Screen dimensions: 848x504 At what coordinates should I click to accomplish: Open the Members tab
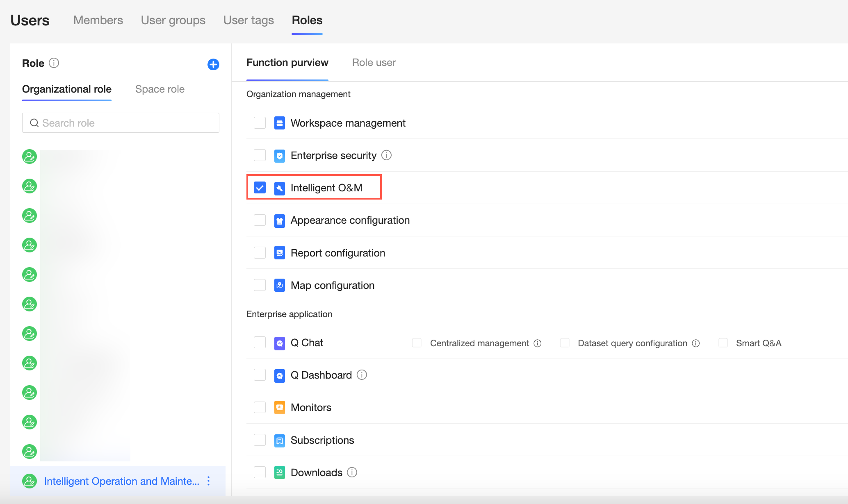[x=98, y=20]
